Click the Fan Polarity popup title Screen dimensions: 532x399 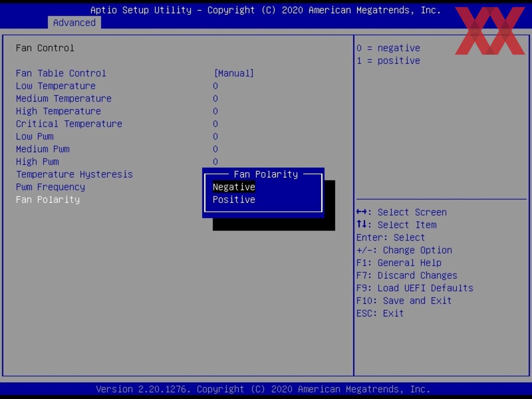(x=266, y=174)
